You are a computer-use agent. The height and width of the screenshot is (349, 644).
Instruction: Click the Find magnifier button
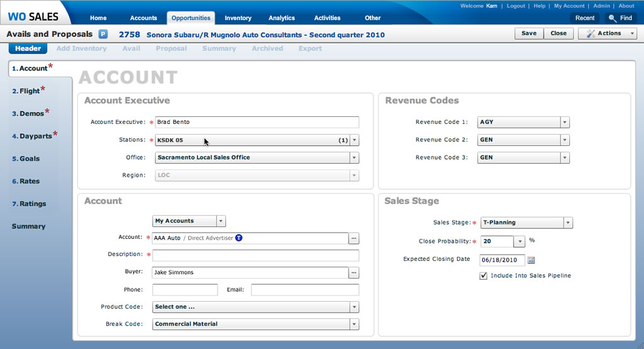620,18
